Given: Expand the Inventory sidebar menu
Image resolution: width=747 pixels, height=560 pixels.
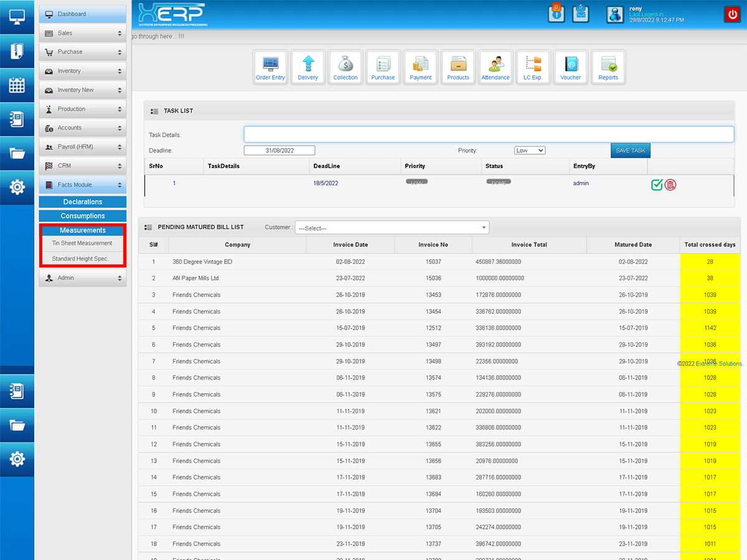Looking at the screenshot, I should pyautogui.click(x=83, y=71).
